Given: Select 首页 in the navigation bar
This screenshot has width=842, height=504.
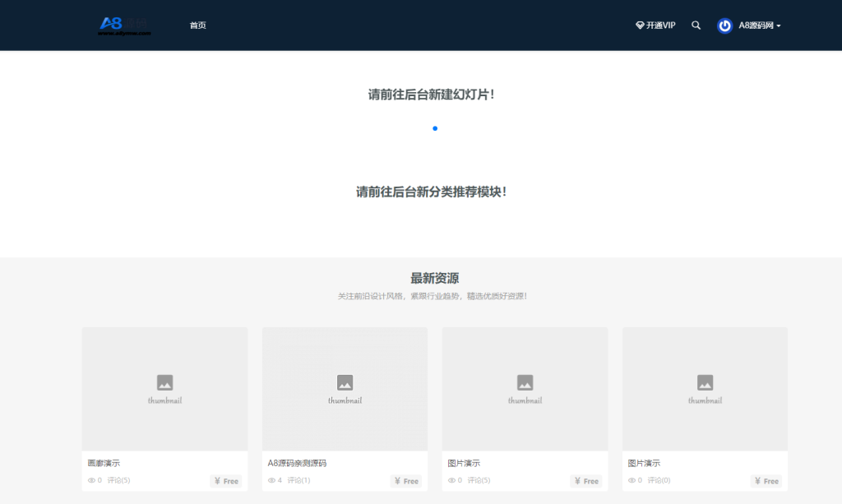Looking at the screenshot, I should pyautogui.click(x=197, y=25).
